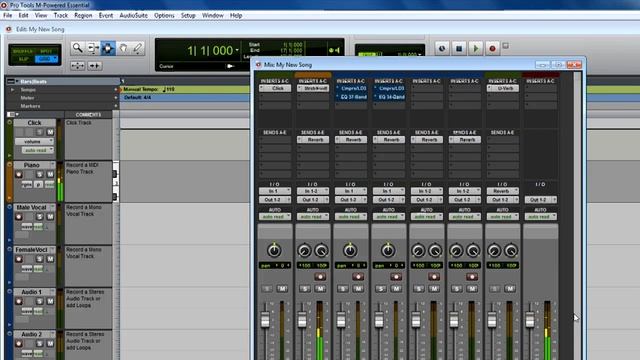Mute the FemaleVocl track

(50, 259)
